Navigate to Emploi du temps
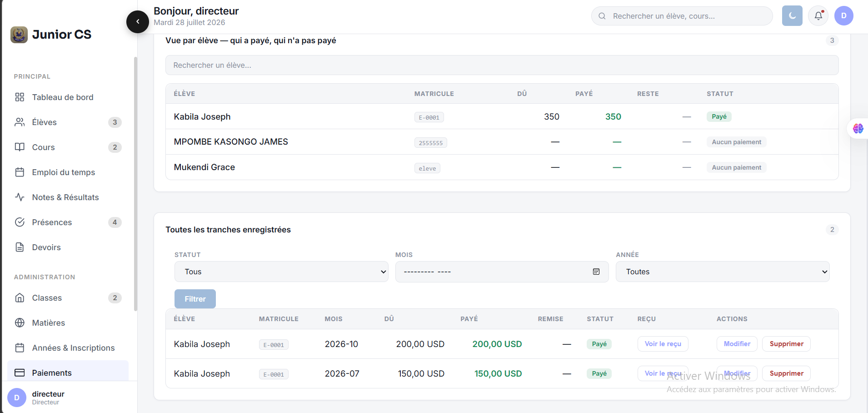The height and width of the screenshot is (413, 868). (68, 172)
